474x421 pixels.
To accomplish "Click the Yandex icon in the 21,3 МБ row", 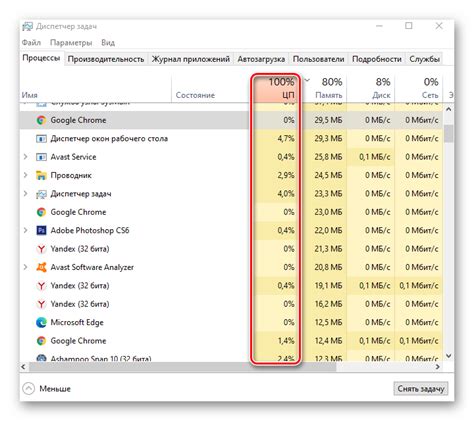I will [x=41, y=249].
